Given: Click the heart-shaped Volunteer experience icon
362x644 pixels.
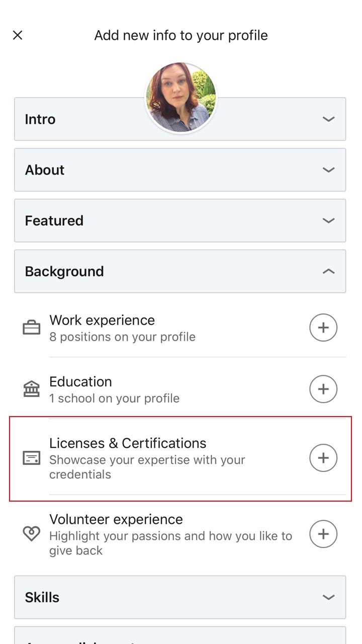Looking at the screenshot, I should [32, 534].
